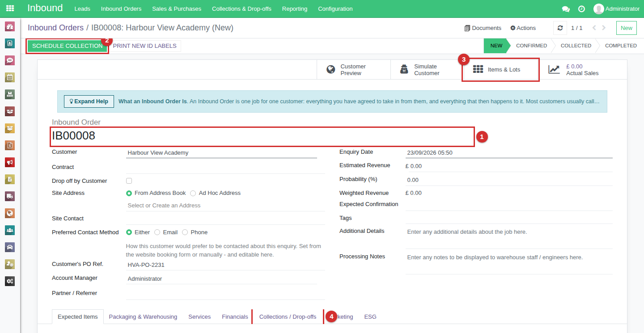
Task: Open the Documents dropdown
Action: (483, 28)
